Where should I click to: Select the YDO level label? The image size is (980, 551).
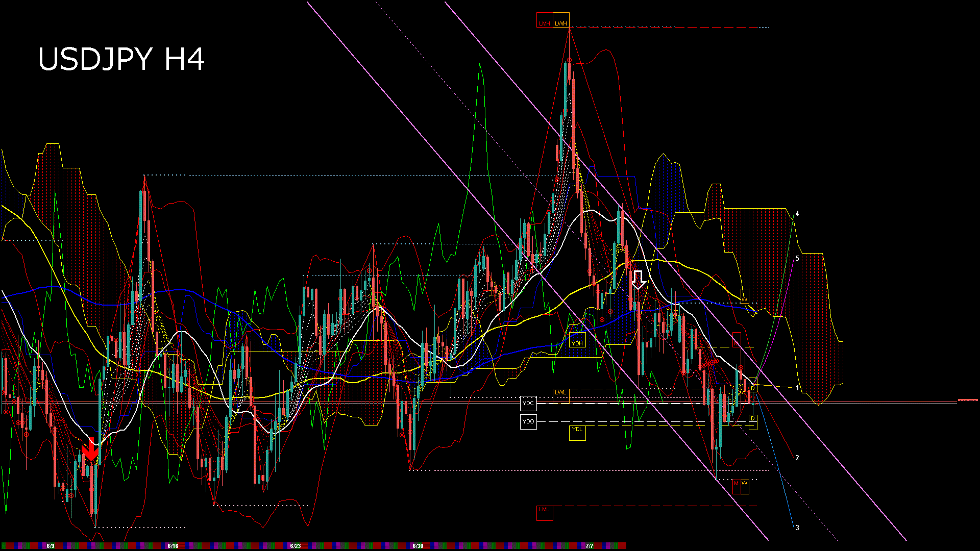[x=528, y=421]
